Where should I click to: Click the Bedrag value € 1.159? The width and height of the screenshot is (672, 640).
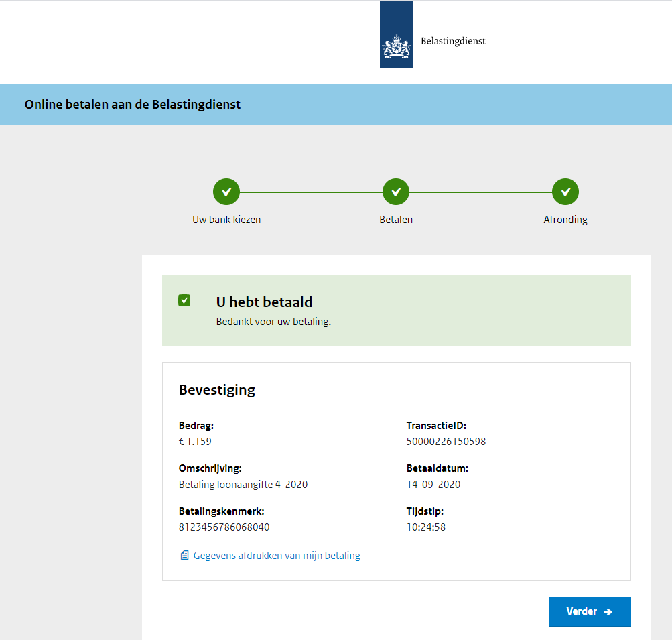195,442
